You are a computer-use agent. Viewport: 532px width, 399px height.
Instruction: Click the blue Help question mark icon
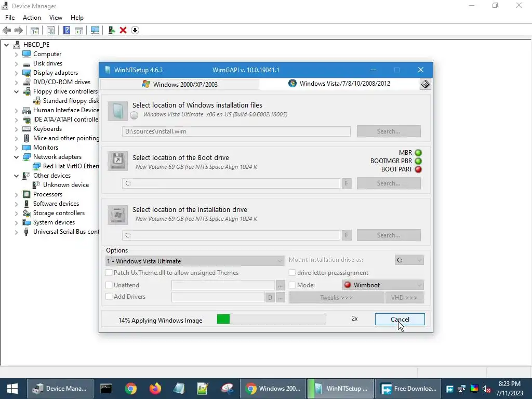67,30
